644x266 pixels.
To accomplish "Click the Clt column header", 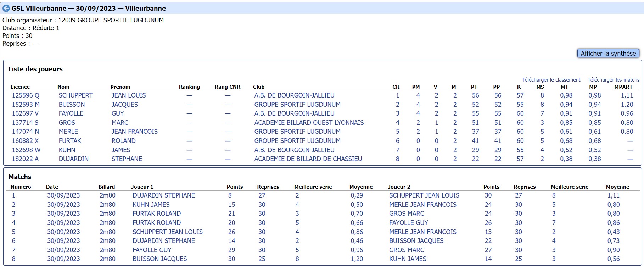I will 396,87.
